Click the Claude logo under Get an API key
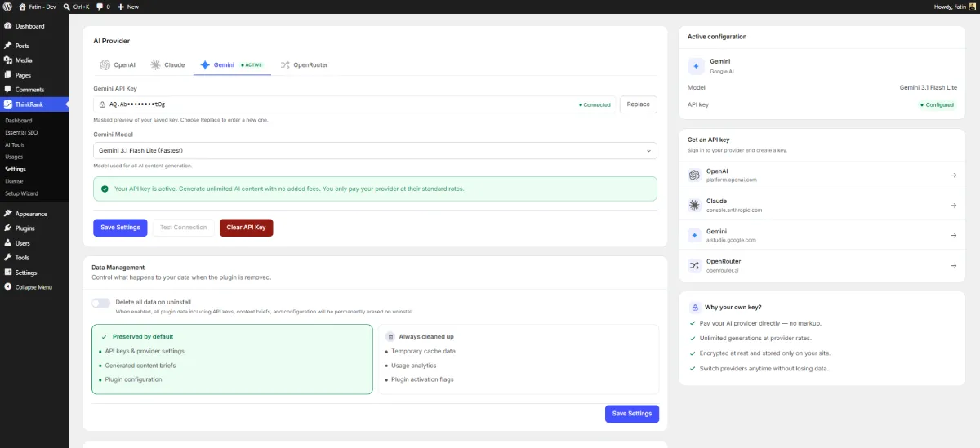The image size is (980, 448). 694,205
